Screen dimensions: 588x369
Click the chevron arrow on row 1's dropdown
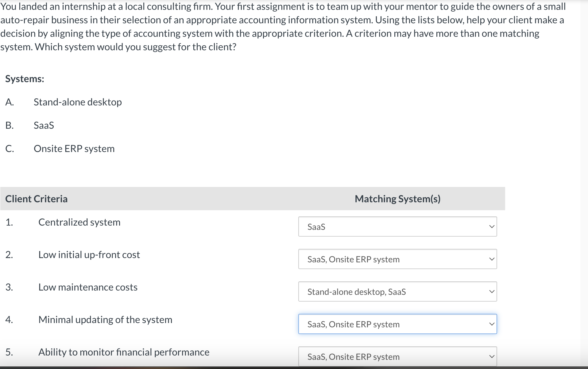(492, 227)
